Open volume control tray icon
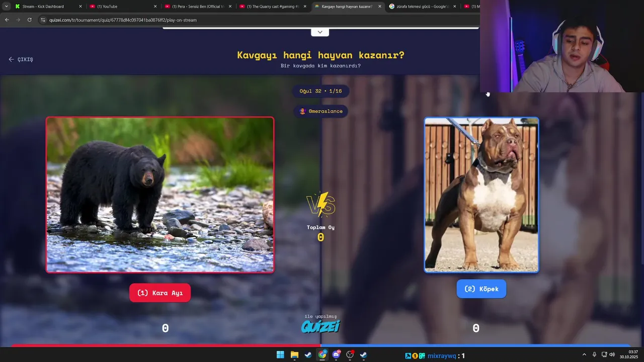Screen dimensions: 644x362 [x=612, y=355]
